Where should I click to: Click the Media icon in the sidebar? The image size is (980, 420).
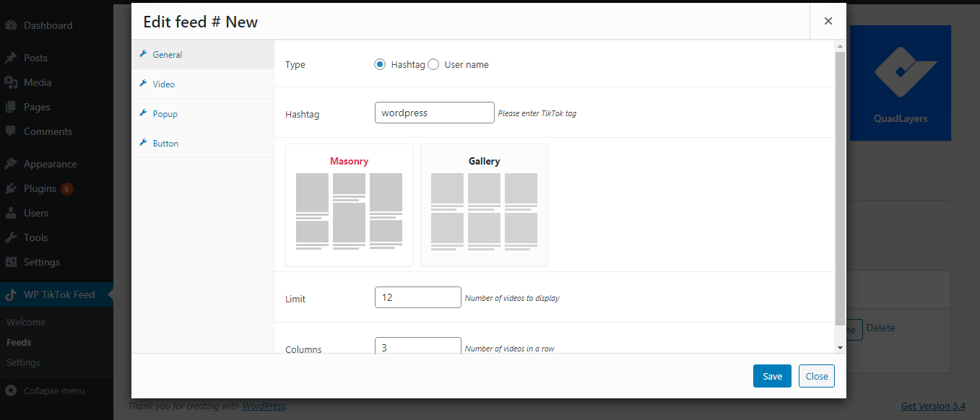tap(11, 82)
